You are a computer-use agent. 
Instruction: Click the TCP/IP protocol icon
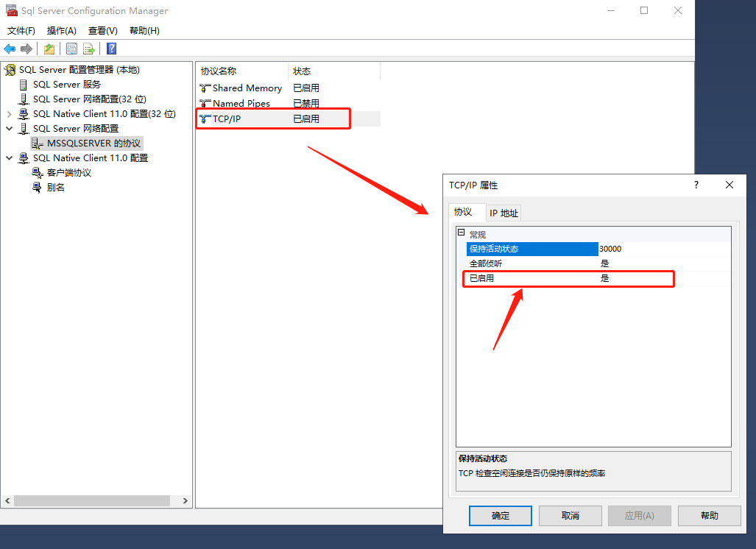tap(205, 118)
